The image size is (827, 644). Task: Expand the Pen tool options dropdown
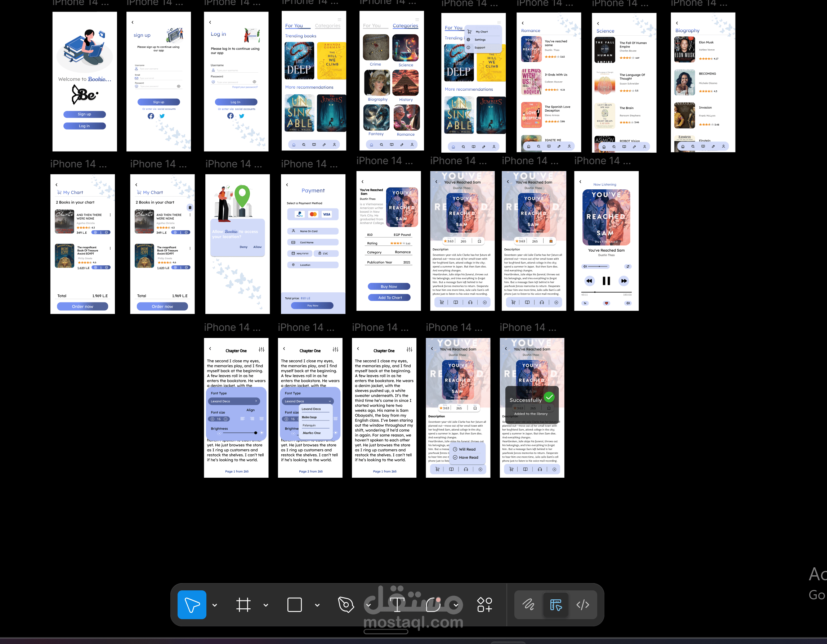click(x=368, y=605)
